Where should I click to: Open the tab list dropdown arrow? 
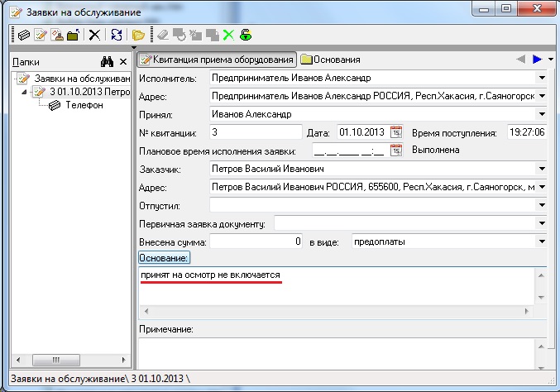tap(551, 60)
